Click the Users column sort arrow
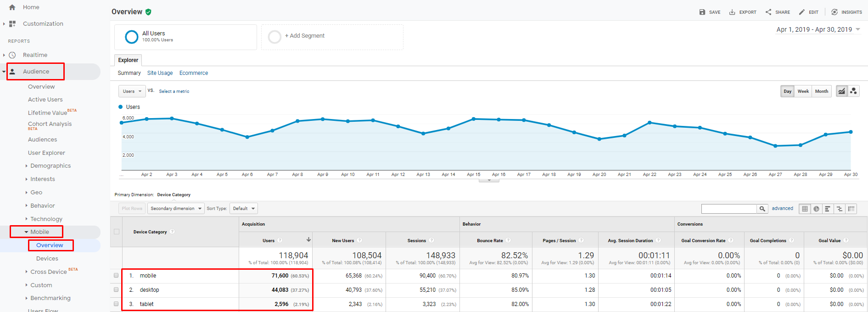The width and height of the screenshot is (868, 312). (x=309, y=239)
